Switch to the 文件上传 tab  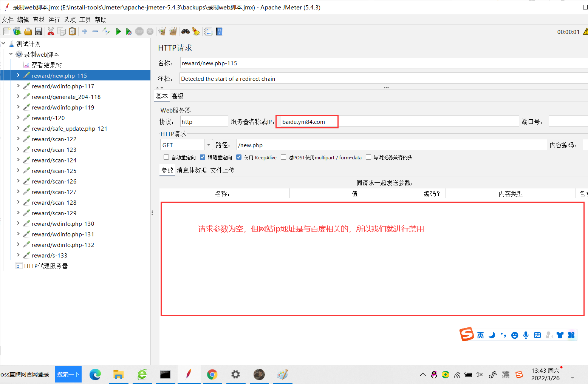tap(222, 170)
